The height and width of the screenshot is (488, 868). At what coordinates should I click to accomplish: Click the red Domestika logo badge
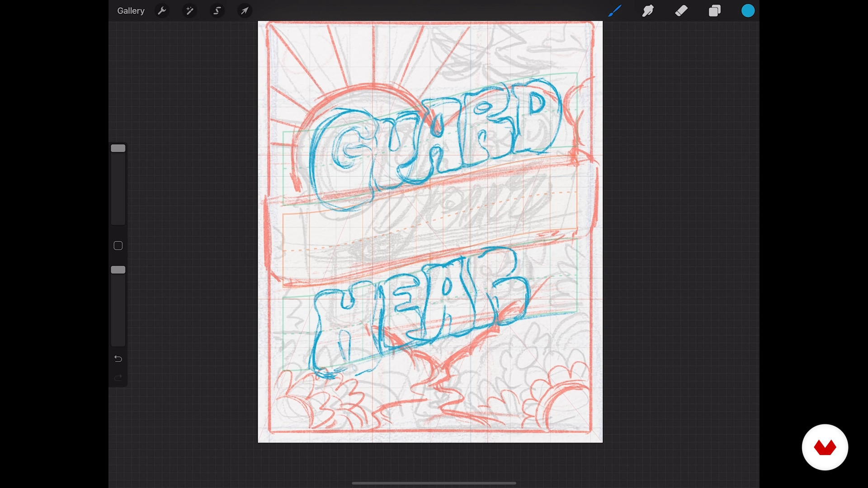tap(825, 447)
